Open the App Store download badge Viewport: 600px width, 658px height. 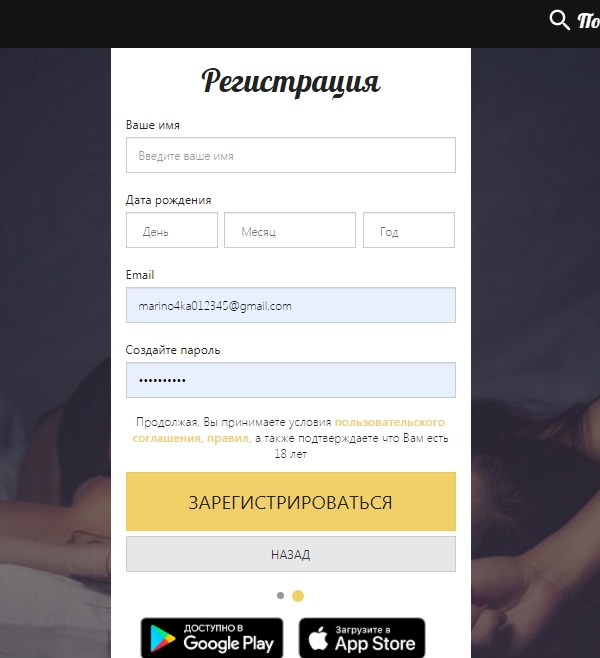362,638
